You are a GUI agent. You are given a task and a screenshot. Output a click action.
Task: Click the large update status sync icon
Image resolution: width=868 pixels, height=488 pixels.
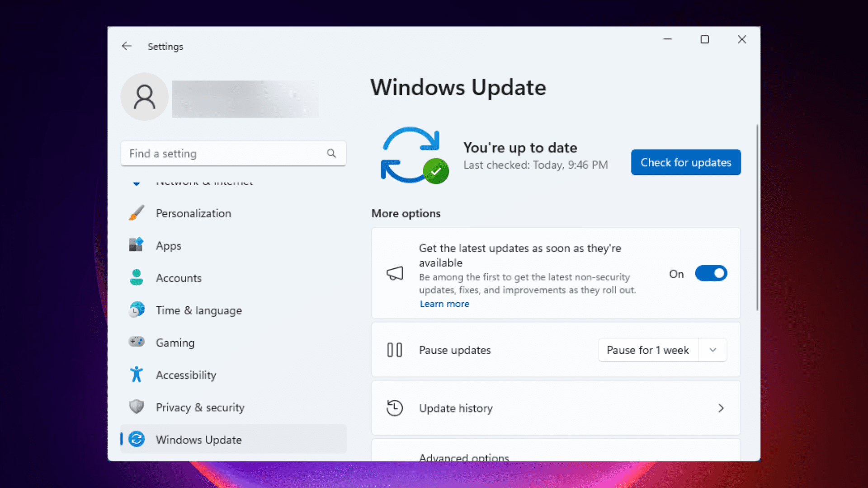click(415, 155)
